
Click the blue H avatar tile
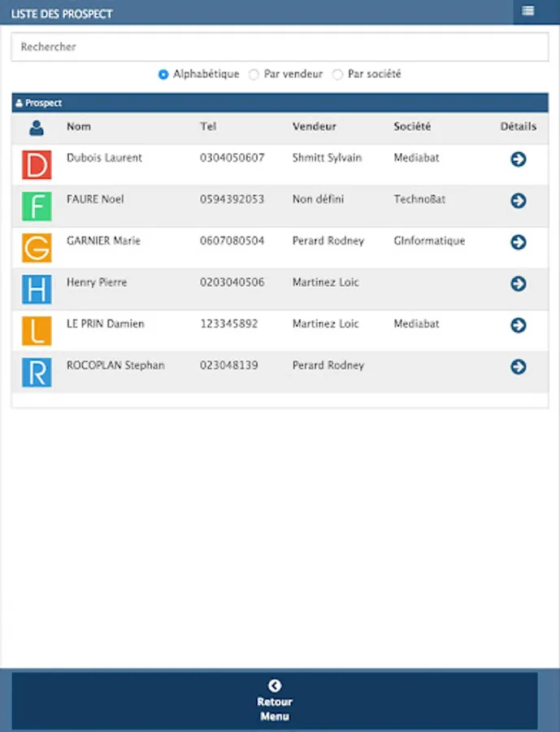pos(37,290)
